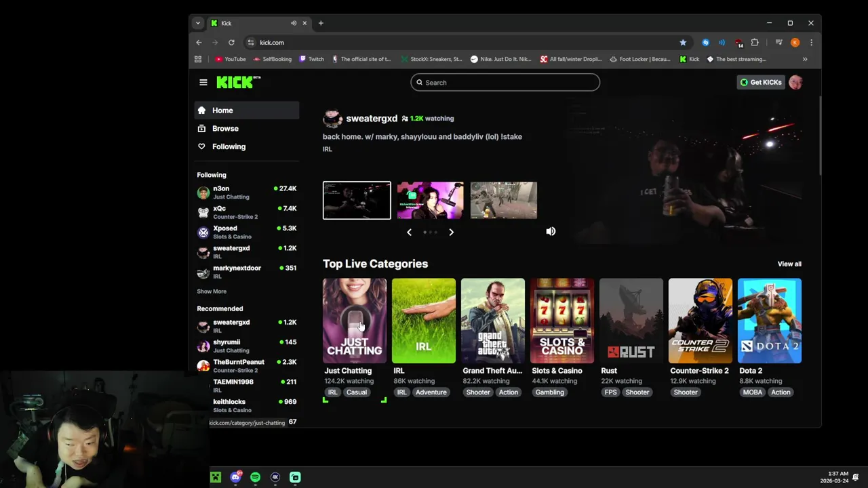Viewport: 868px width, 488px height.
Task: Open the user avatar beside Get KICKs
Action: (x=795, y=82)
